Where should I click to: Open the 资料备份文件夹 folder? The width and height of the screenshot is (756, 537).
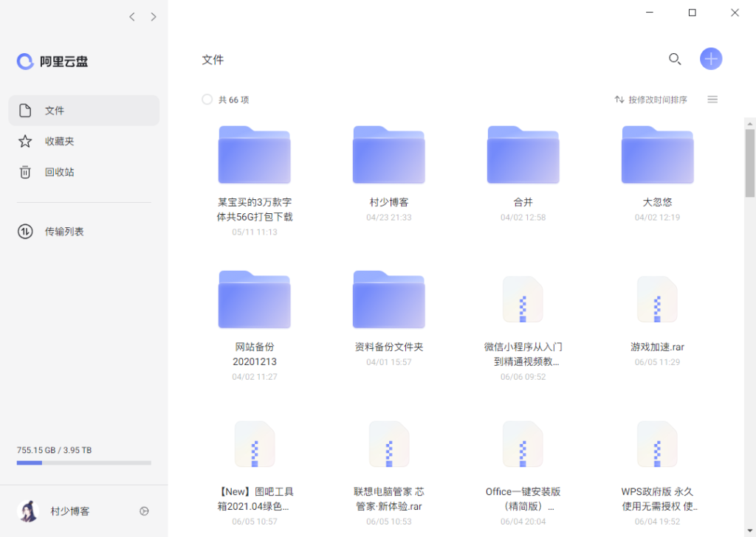point(388,299)
